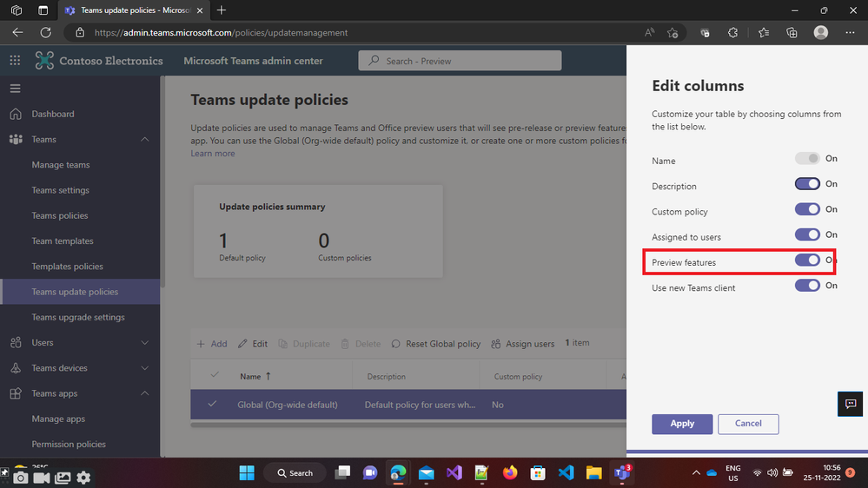
Task: Open a new browser tab
Action: pyautogui.click(x=222, y=10)
